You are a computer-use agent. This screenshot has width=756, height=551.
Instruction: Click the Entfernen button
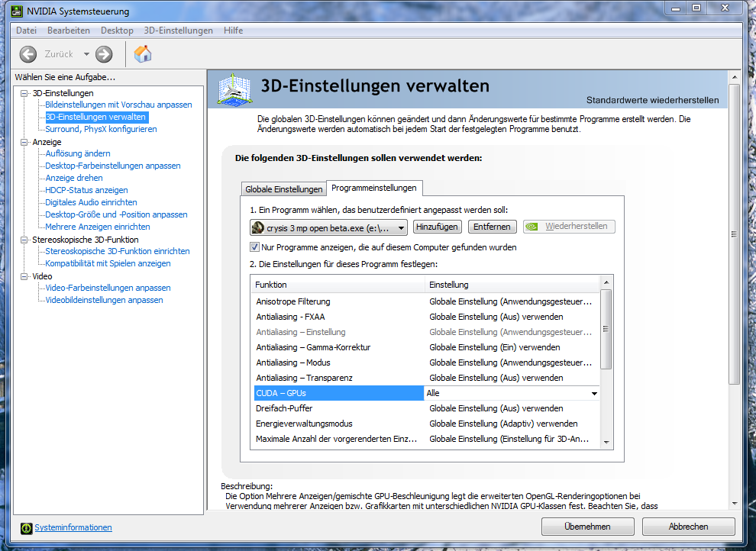pyautogui.click(x=492, y=227)
